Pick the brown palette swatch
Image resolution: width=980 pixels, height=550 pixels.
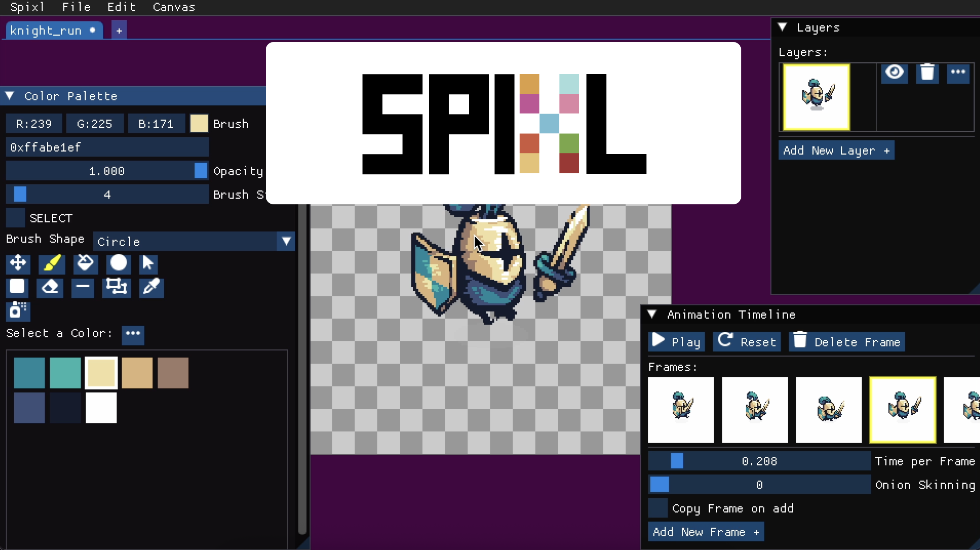coord(173,373)
